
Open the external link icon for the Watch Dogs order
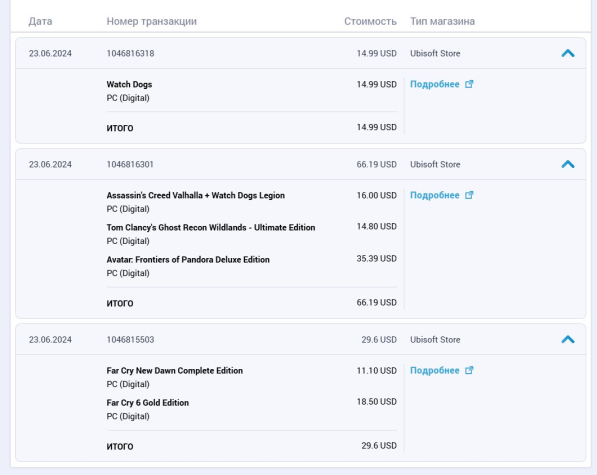tap(469, 84)
